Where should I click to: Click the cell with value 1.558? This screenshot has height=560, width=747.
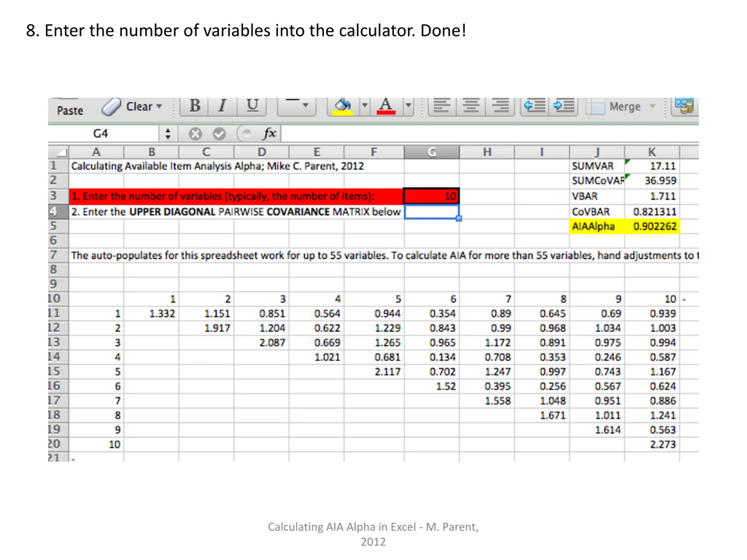(x=487, y=401)
